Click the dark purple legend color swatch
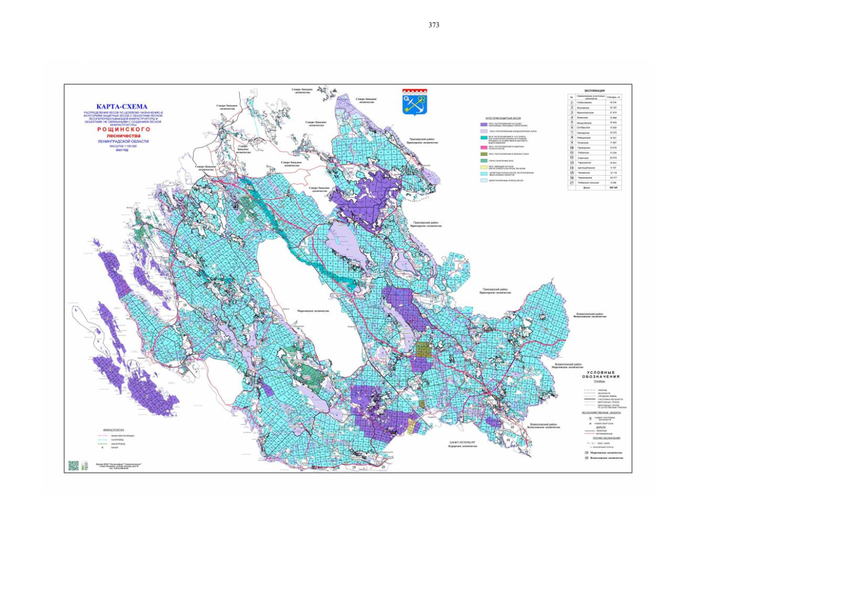The image size is (868, 613). tap(484, 124)
